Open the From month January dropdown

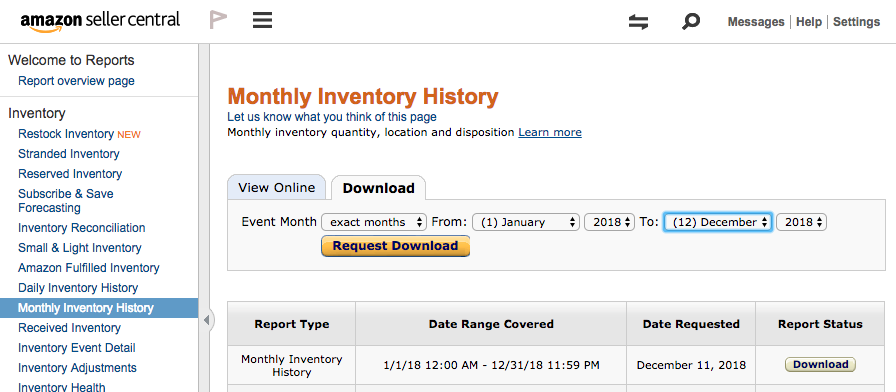tap(526, 222)
